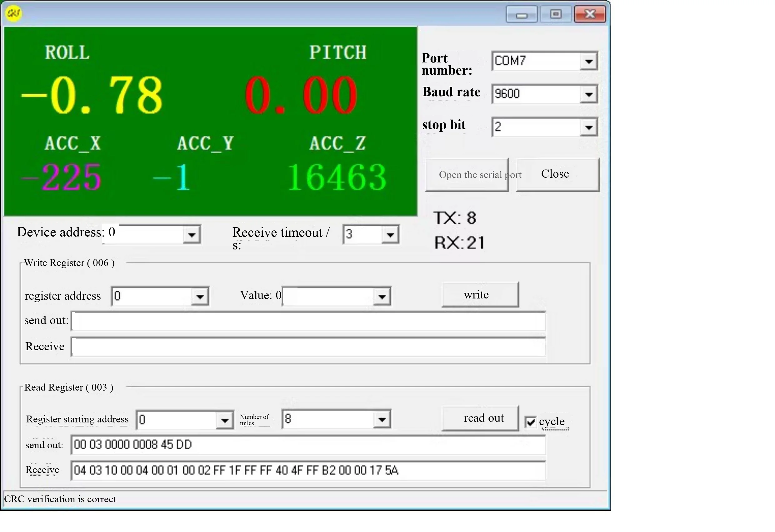Open the Receive timeout dropdown
775x532 pixels.
click(x=390, y=234)
